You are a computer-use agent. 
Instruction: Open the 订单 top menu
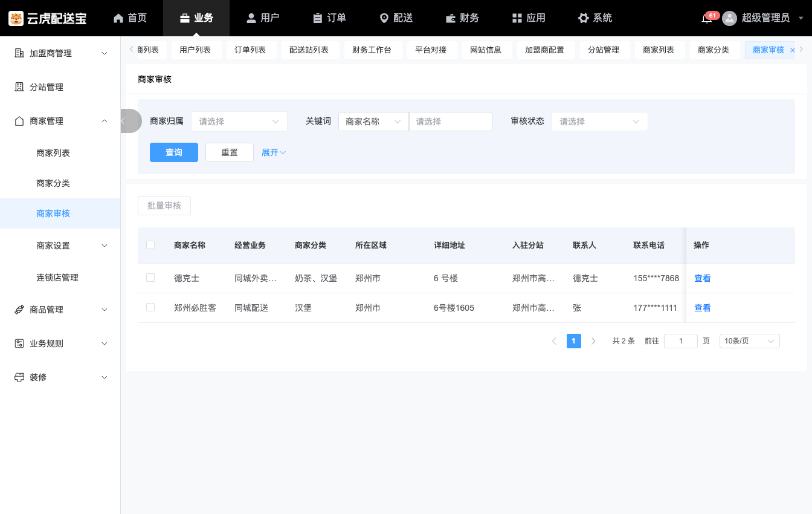329,18
